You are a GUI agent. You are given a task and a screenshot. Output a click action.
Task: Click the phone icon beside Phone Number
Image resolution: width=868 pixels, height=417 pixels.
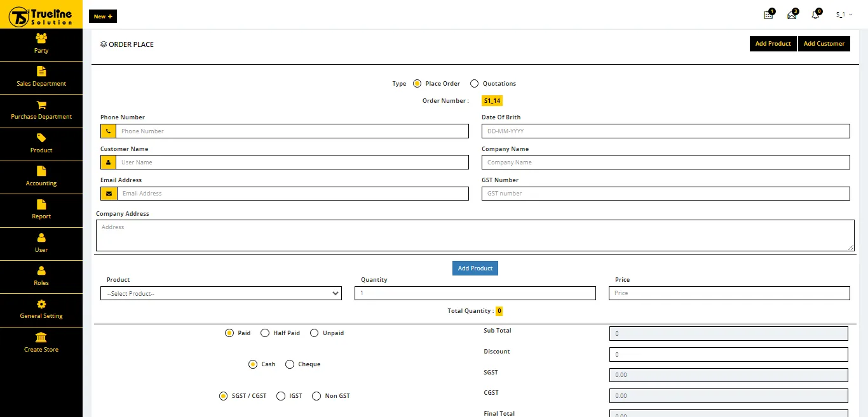click(108, 131)
